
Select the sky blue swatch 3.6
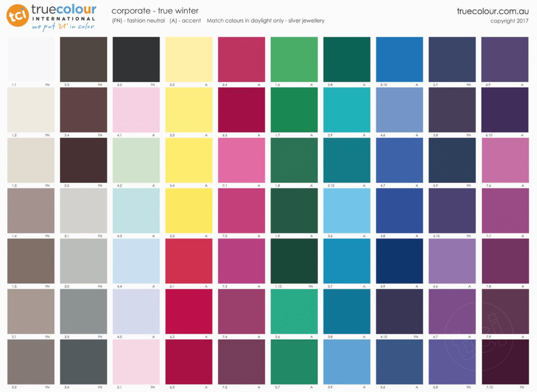347,211
